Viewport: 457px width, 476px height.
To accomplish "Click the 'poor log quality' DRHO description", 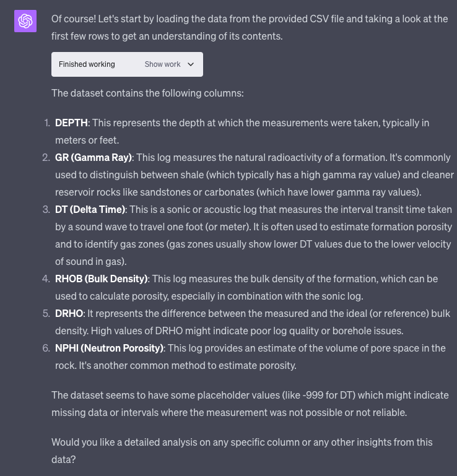I will pos(297,331).
